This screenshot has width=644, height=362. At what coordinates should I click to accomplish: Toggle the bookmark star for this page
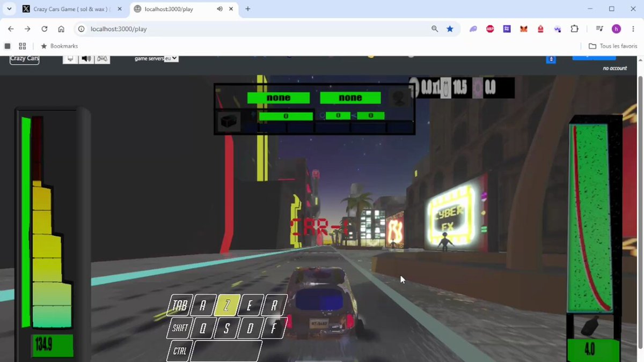(x=450, y=29)
